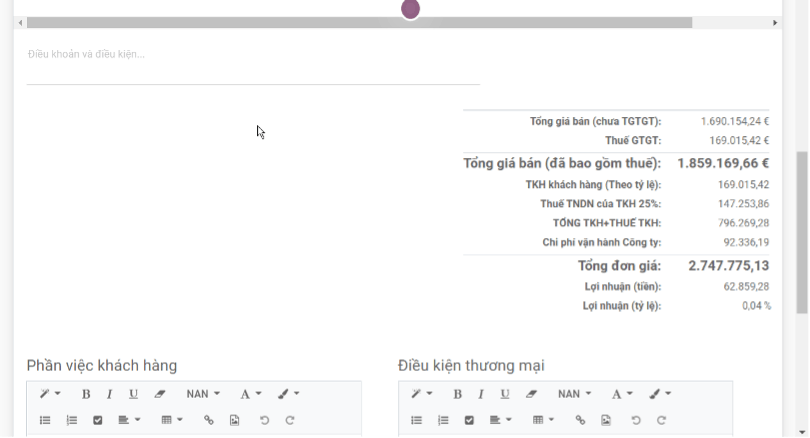810x438 pixels.
Task: Toggle bold in Điều kiện thương mại editor
Action: [x=457, y=394]
